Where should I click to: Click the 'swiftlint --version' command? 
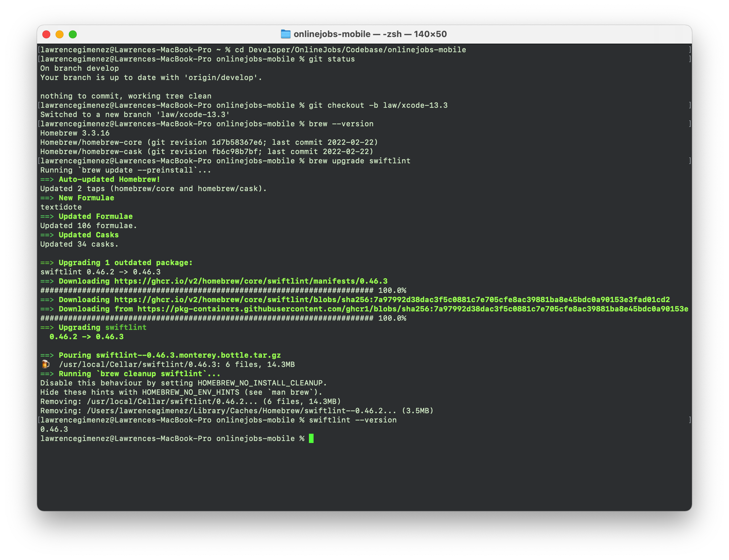(x=353, y=420)
